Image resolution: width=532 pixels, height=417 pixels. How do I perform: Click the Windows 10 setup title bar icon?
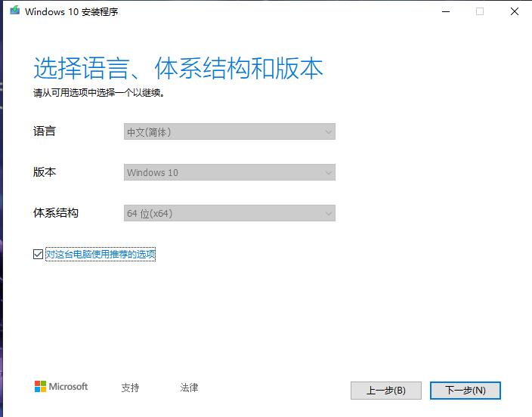14,11
